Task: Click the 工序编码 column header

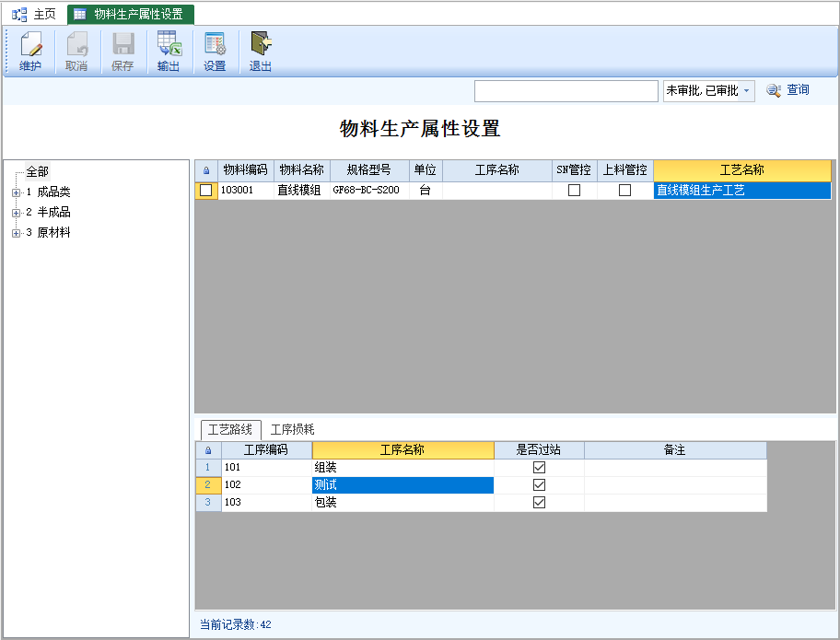Action: 266,450
